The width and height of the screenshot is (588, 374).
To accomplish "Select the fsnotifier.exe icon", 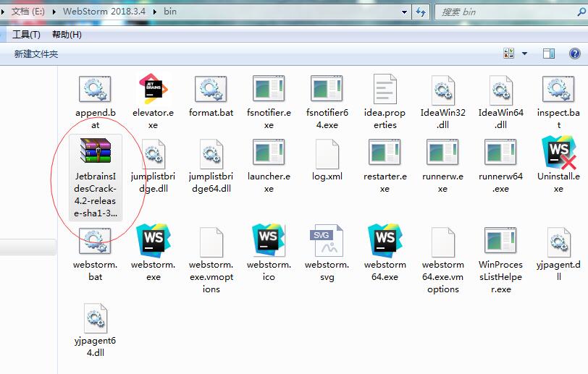I will (269, 89).
